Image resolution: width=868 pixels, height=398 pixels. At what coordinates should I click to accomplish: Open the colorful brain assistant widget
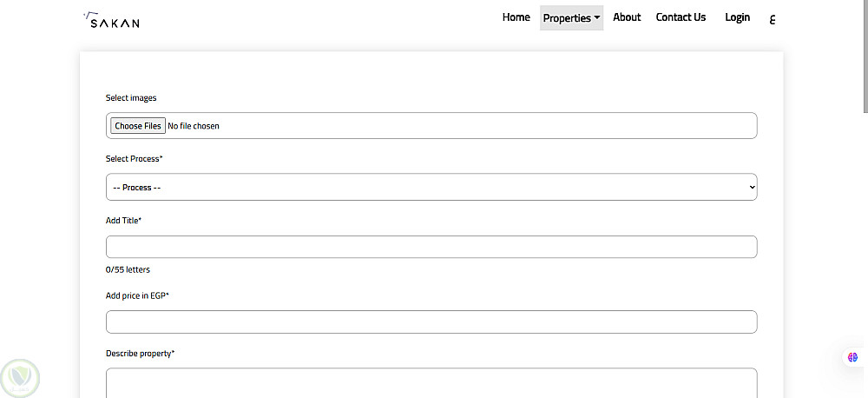click(852, 357)
